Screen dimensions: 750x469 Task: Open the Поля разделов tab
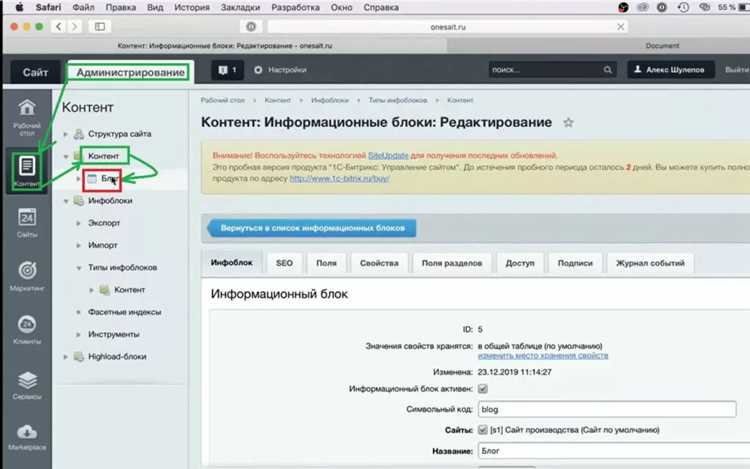coord(452,263)
